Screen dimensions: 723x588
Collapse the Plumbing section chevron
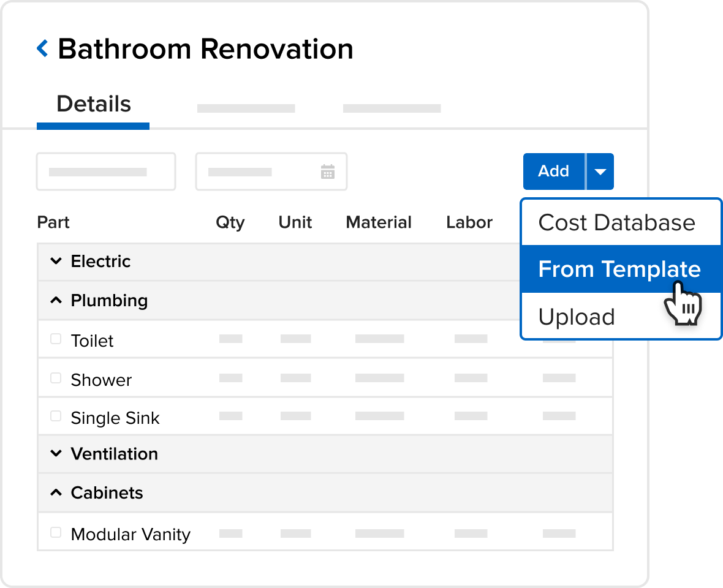[x=56, y=300]
